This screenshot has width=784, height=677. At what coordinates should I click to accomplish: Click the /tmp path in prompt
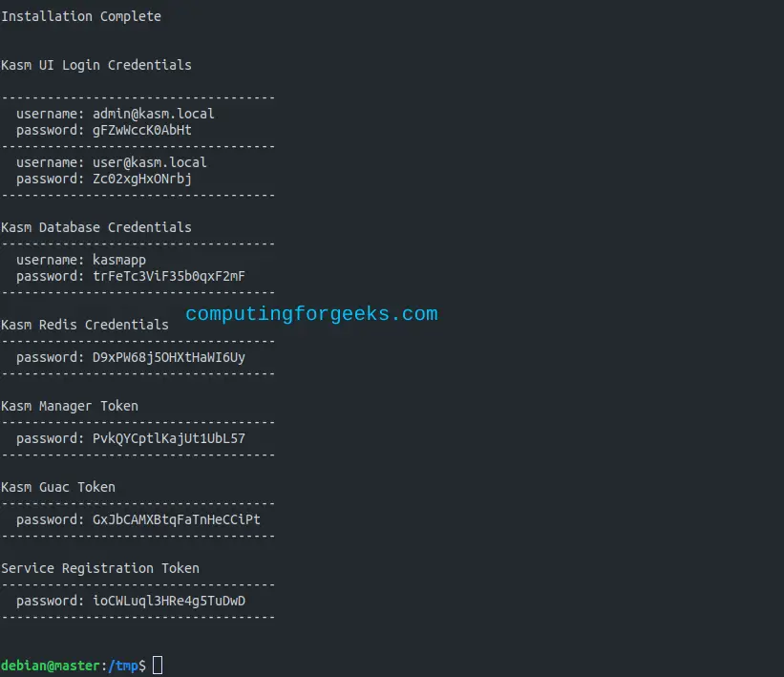(x=123, y=666)
